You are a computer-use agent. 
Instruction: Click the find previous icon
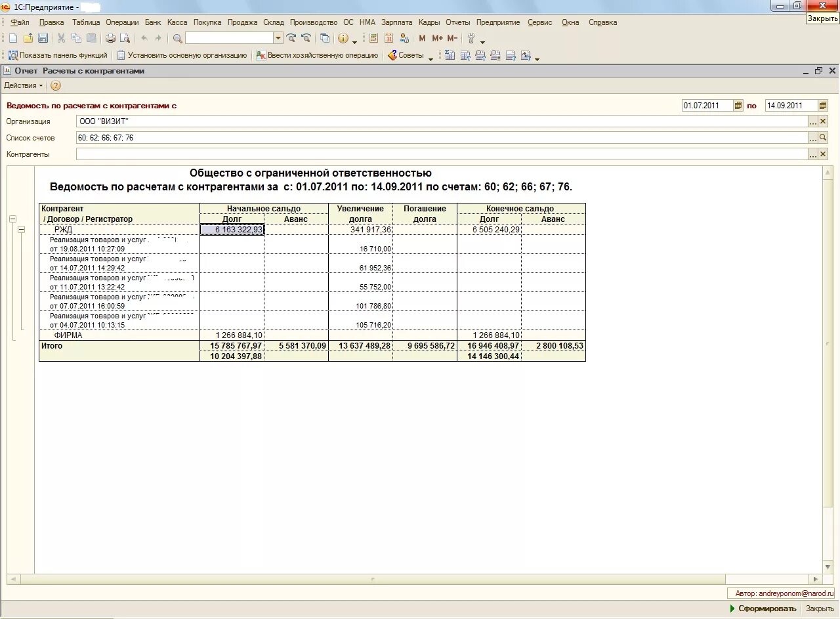click(306, 38)
